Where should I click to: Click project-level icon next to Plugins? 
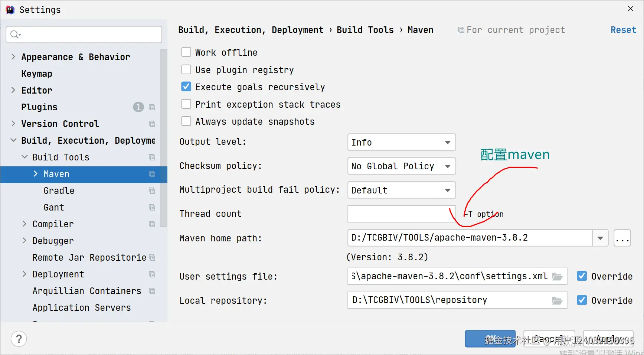[152, 107]
